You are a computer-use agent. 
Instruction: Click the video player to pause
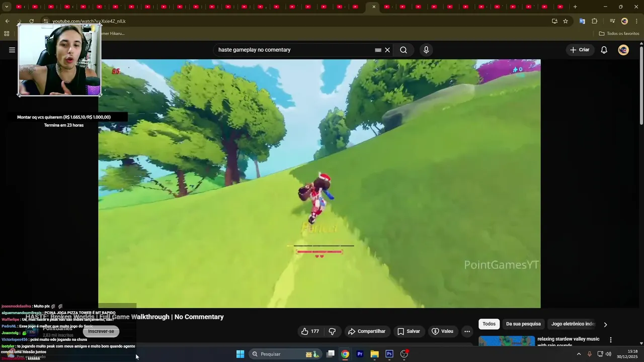[319, 184]
